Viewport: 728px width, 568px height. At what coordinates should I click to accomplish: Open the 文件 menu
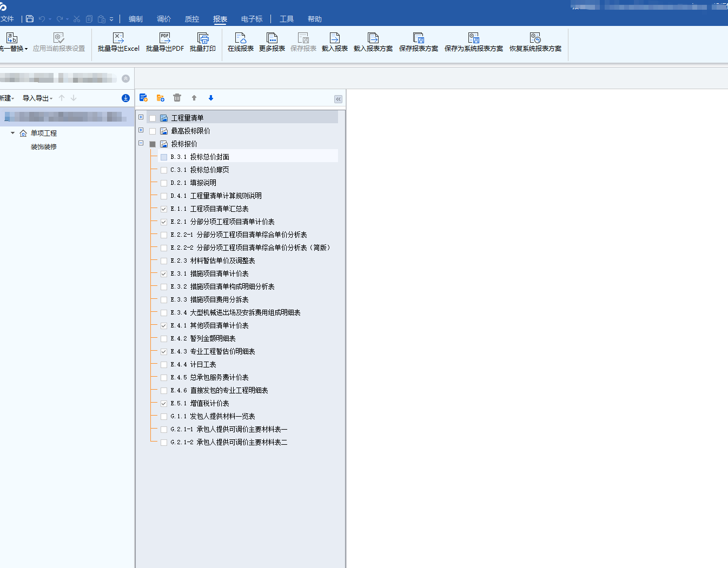pyautogui.click(x=7, y=19)
